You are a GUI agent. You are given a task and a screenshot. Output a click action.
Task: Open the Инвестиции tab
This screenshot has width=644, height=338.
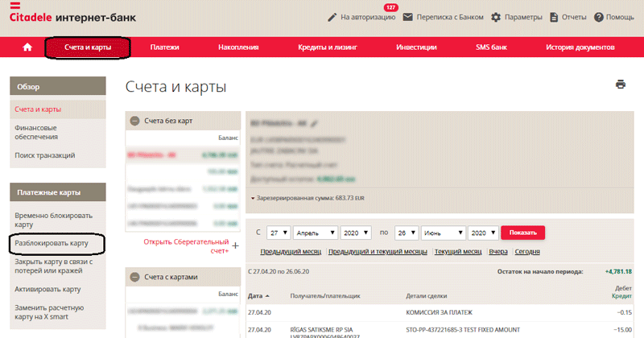[x=416, y=47]
